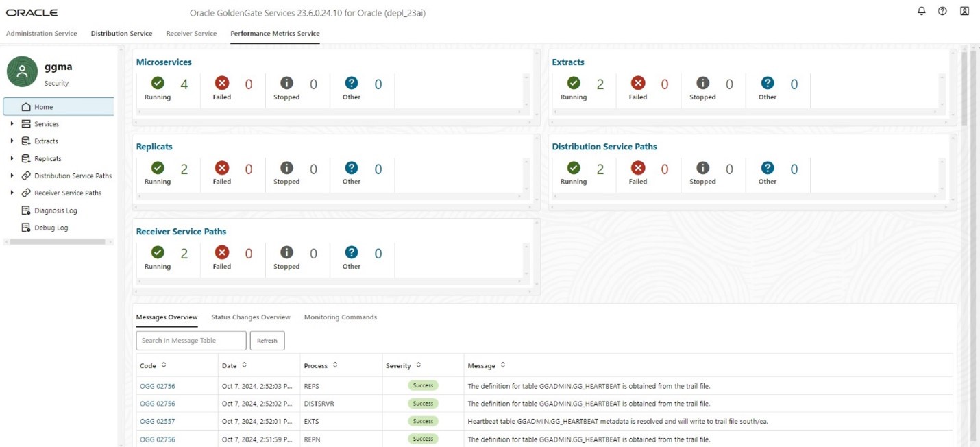The height and width of the screenshot is (447, 980).
Task: Click the Extracts sidebar icon
Action: pyautogui.click(x=26, y=141)
